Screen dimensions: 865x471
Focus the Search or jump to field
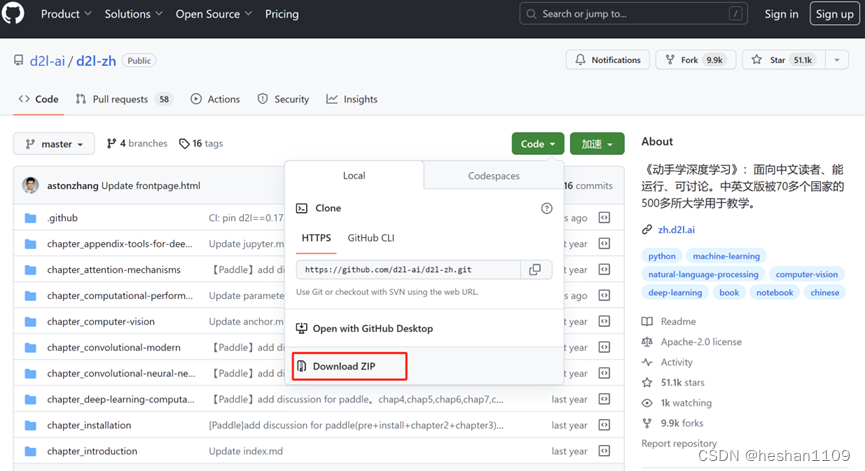click(633, 14)
